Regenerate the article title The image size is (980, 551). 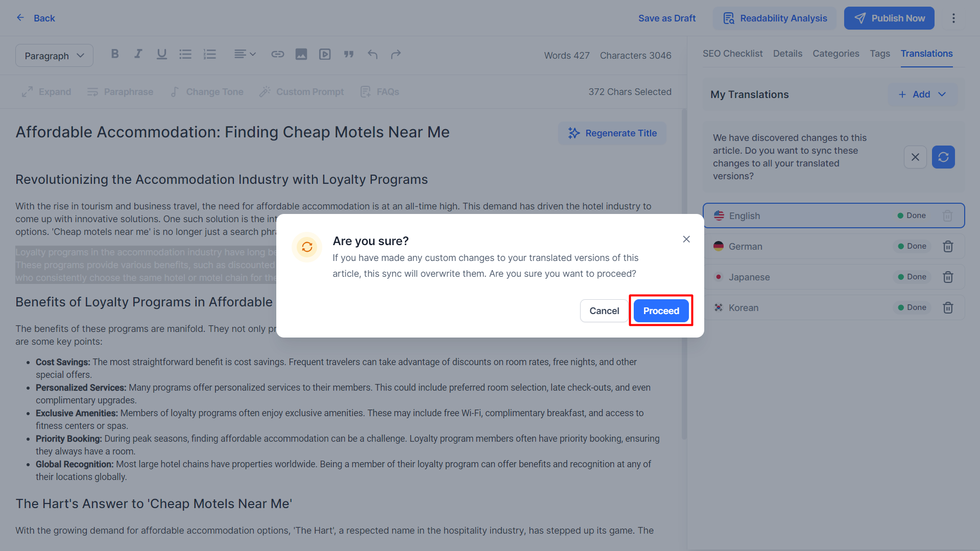[x=612, y=133]
